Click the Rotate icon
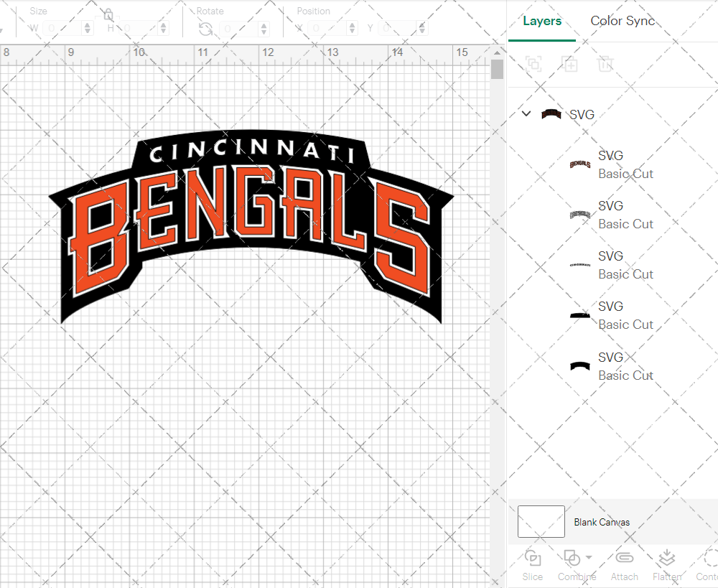Image resolution: width=718 pixels, height=588 pixels. tap(205, 29)
